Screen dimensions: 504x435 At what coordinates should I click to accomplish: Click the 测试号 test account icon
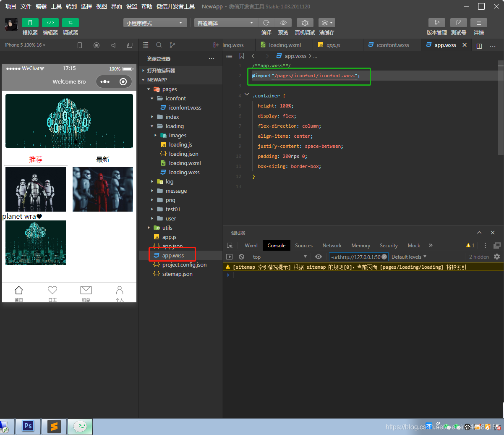459,23
